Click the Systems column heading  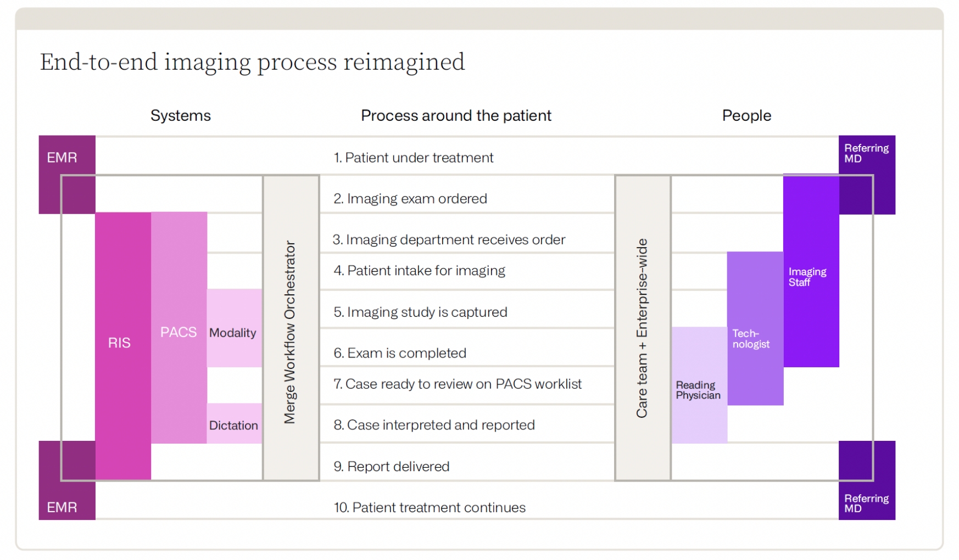181,115
